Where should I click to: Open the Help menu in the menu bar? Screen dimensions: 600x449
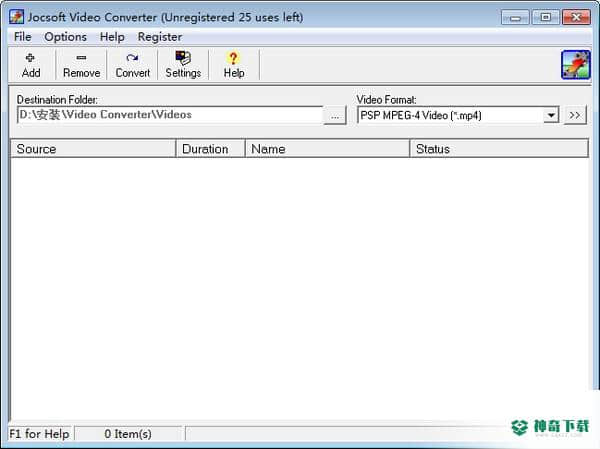pos(112,37)
